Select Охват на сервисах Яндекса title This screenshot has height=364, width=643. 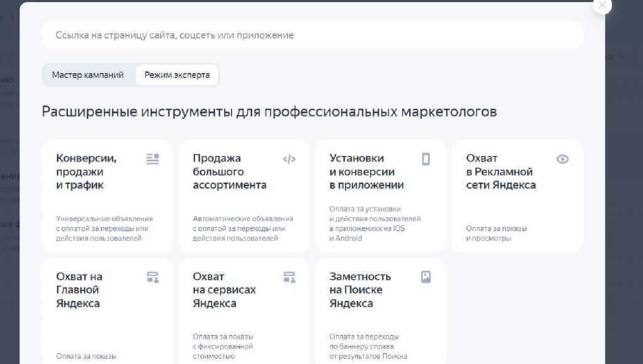tap(224, 290)
